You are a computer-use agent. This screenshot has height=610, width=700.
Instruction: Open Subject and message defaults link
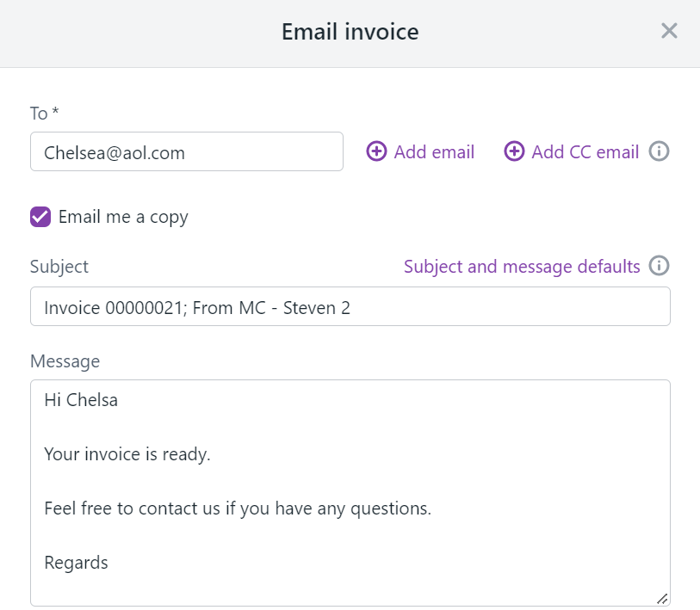[x=522, y=267]
